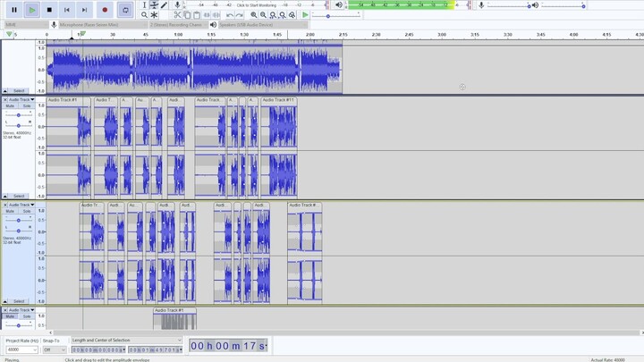Open the Speakers playback device dropdown
Screen dimensions: 644x362
pos(263,25)
